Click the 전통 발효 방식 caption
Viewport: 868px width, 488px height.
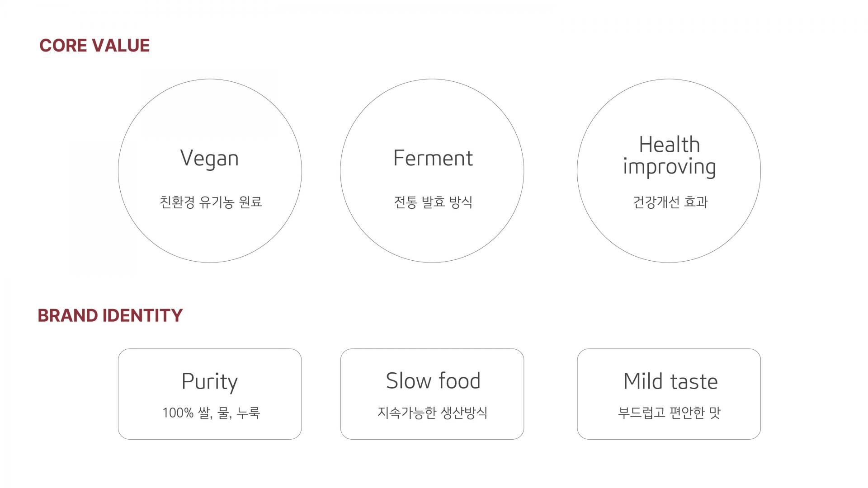(x=433, y=202)
